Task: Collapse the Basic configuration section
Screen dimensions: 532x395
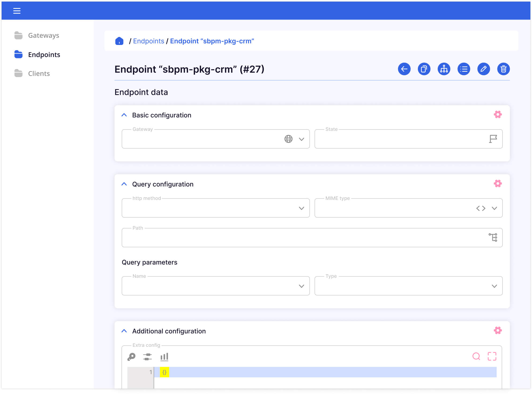Action: [124, 115]
